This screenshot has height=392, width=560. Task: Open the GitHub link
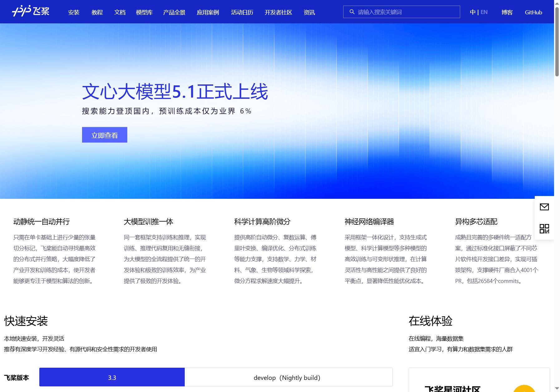click(x=533, y=12)
